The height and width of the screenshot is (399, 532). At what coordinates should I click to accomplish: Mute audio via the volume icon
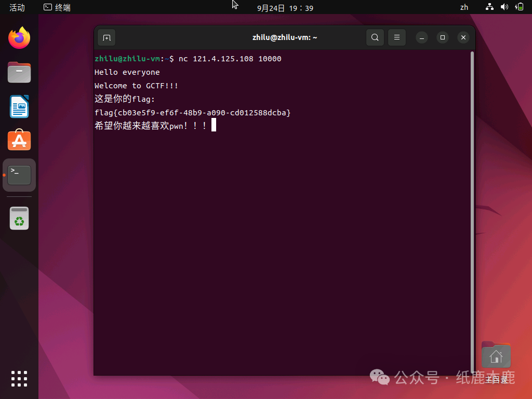point(504,7)
